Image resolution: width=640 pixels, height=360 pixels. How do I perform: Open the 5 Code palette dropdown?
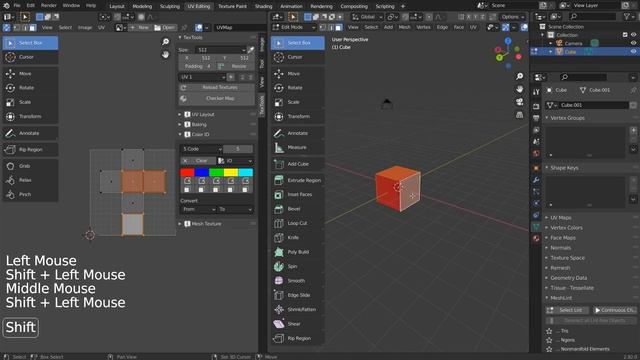click(201, 149)
